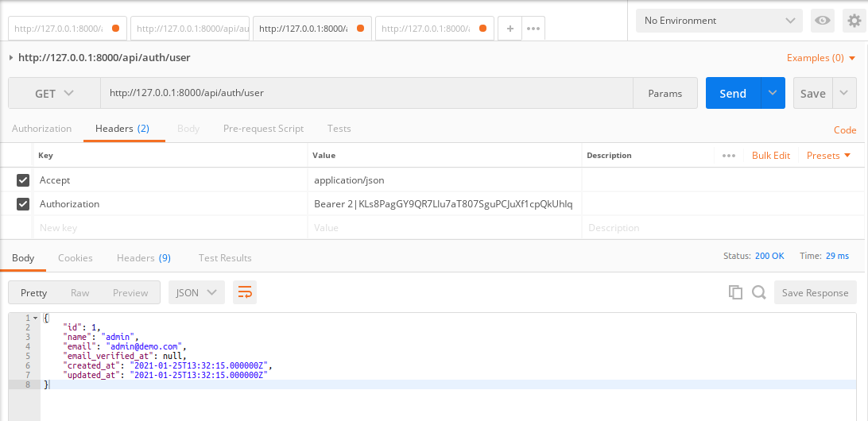Open the GET method dropdown
Viewport: 868px width, 421px height.
point(54,93)
